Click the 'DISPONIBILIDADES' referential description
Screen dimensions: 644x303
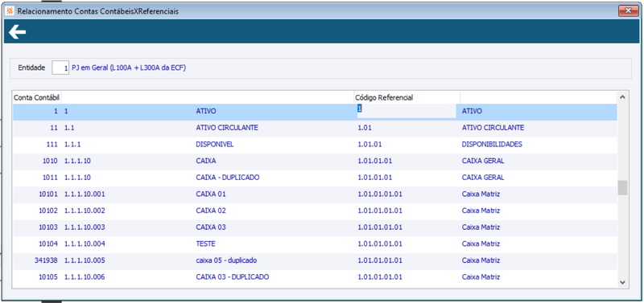(492, 145)
